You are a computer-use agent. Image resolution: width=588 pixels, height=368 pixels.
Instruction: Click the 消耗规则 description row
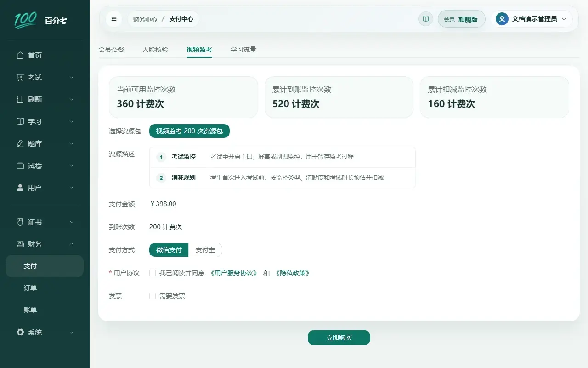[283, 178]
